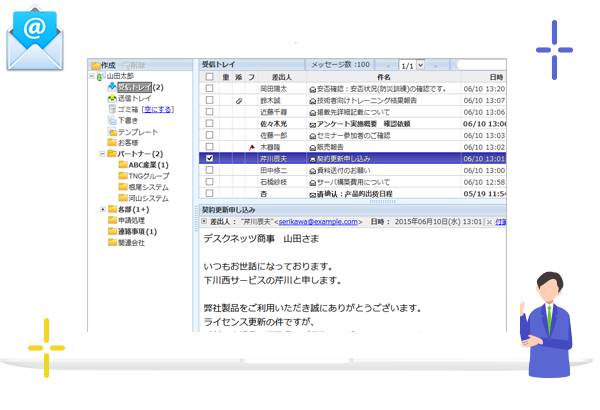600x410 pixels.
Task: Open the テンプレート folder
Action: 137,132
